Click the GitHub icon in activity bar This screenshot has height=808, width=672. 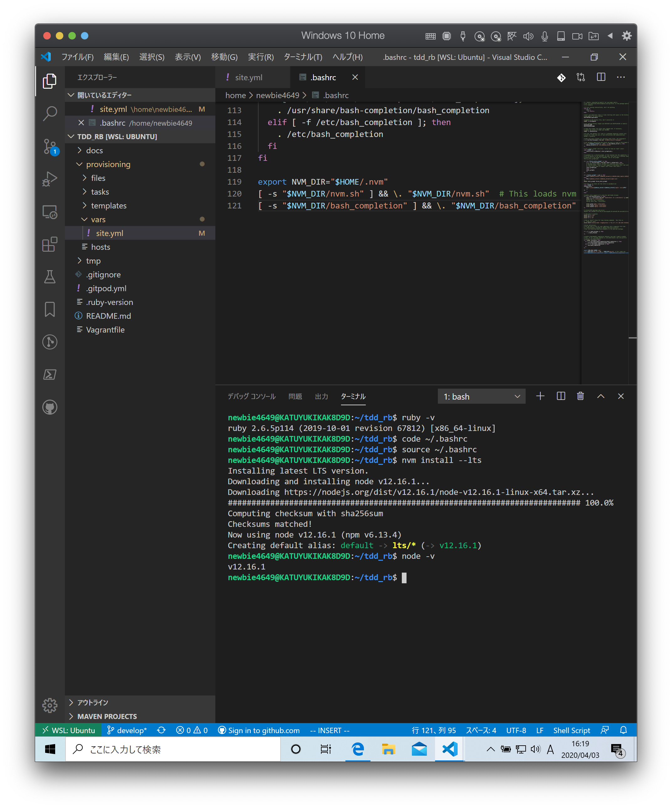coord(50,407)
